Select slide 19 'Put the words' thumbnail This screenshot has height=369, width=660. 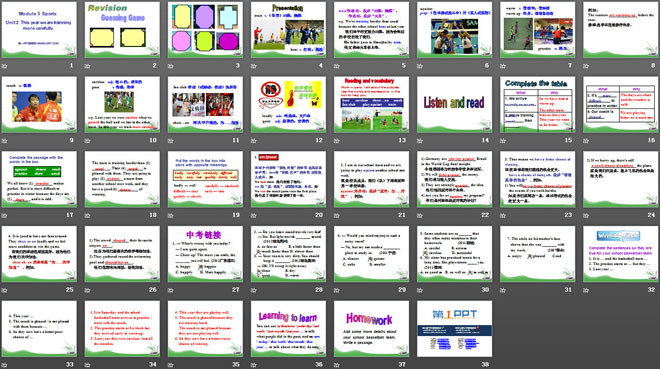205,179
